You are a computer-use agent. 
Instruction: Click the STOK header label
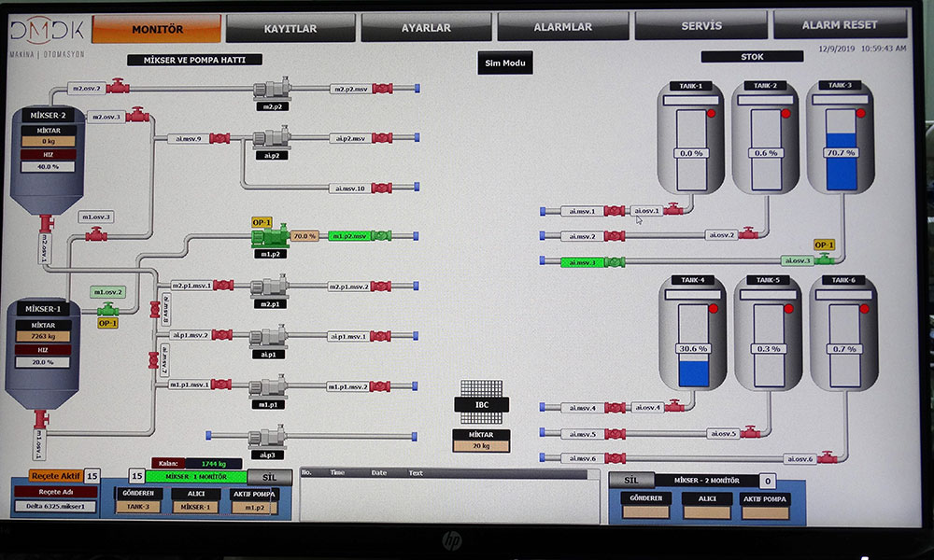tap(752, 57)
